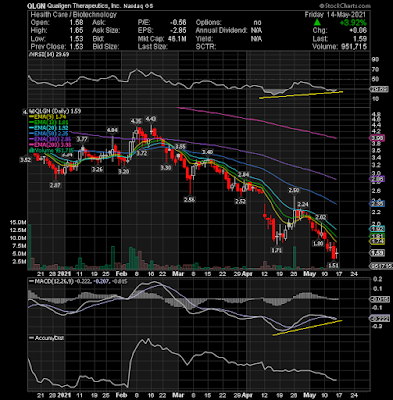
Task: Click the High price value 1.65
Action: (x=77, y=31)
